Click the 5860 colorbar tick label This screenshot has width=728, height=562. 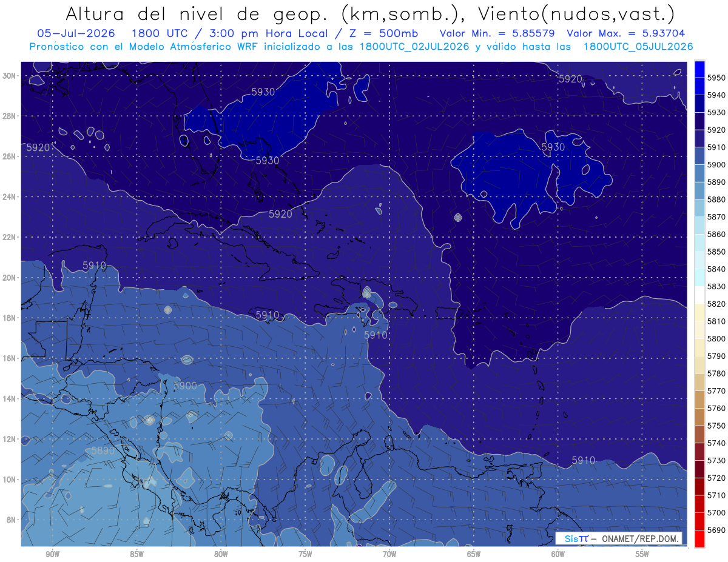tap(716, 234)
